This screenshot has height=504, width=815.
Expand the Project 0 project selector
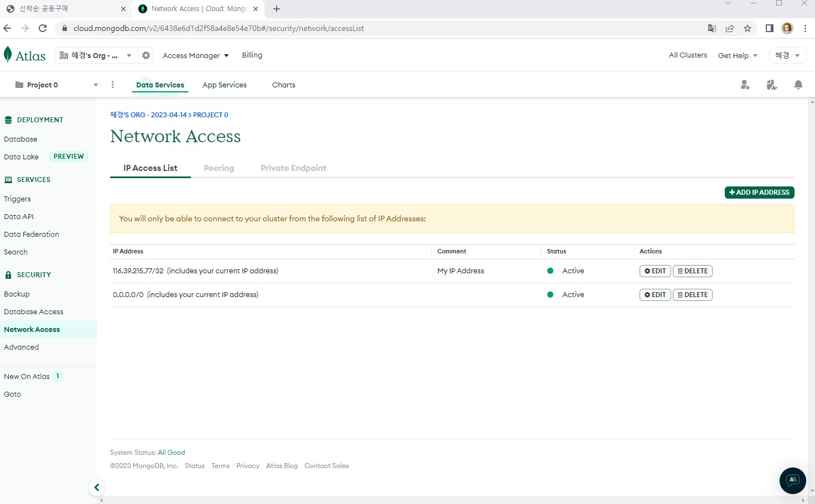56,85
